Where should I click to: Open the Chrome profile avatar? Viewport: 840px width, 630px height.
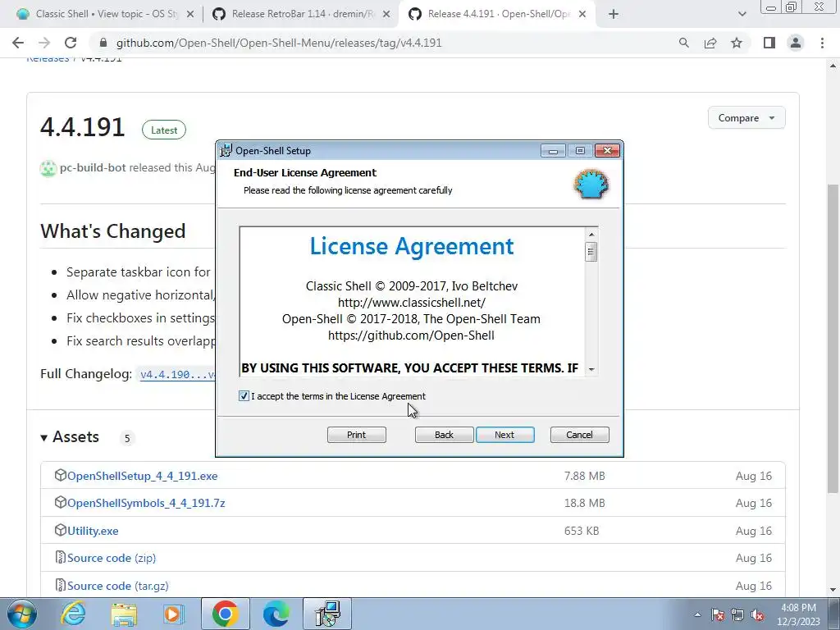796,43
